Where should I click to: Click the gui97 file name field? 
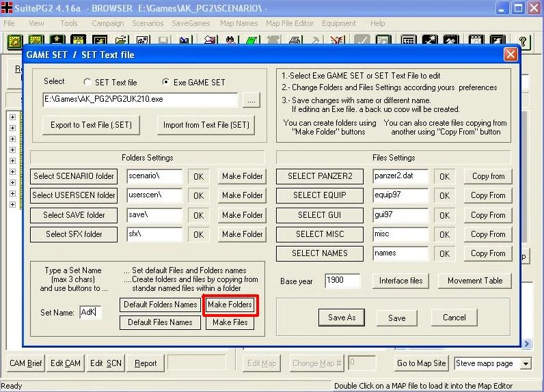point(400,215)
